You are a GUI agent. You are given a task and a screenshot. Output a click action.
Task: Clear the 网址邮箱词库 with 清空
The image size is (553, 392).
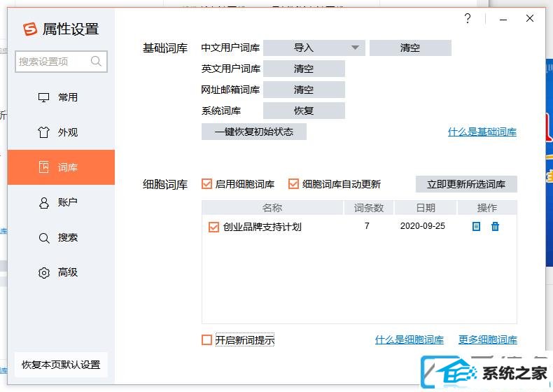(x=304, y=90)
